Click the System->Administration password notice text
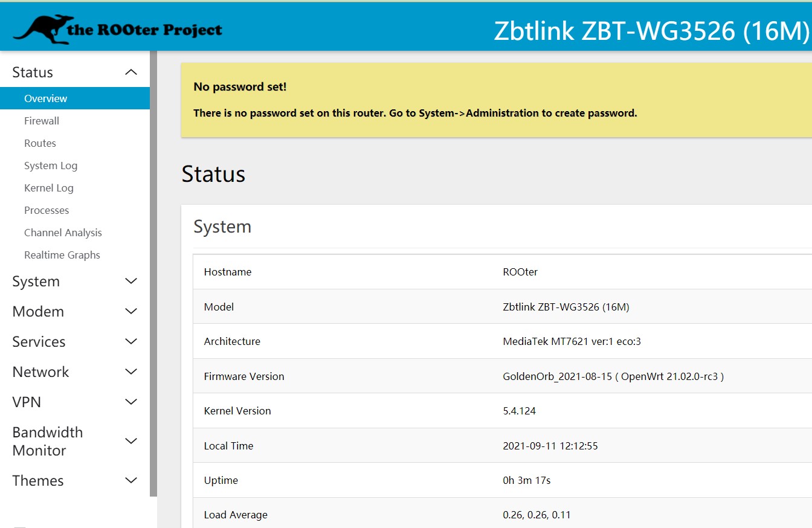The width and height of the screenshot is (812, 528). click(415, 113)
